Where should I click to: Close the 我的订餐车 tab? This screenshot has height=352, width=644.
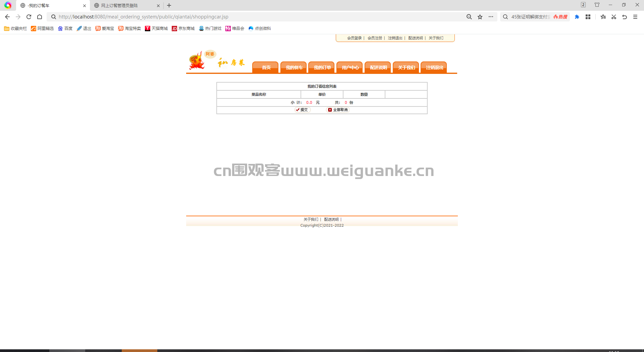[x=85, y=6]
